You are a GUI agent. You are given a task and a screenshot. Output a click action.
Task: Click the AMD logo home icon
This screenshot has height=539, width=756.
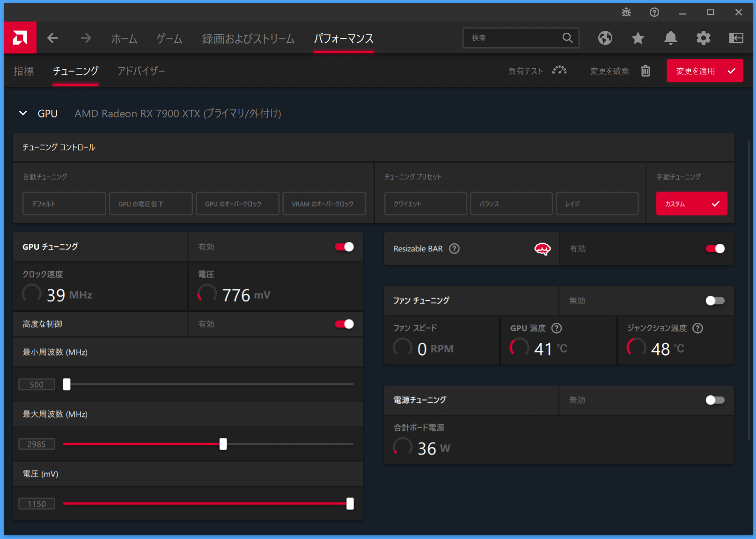[x=20, y=37]
